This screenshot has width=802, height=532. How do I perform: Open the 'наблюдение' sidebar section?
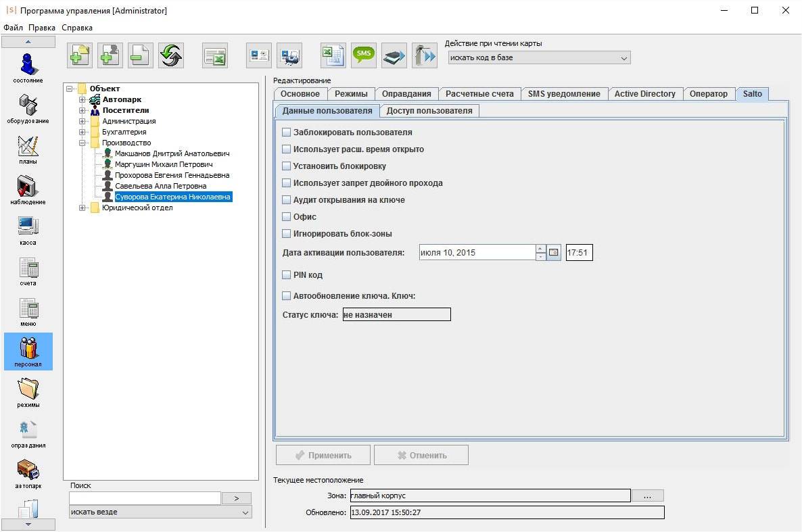click(28, 188)
